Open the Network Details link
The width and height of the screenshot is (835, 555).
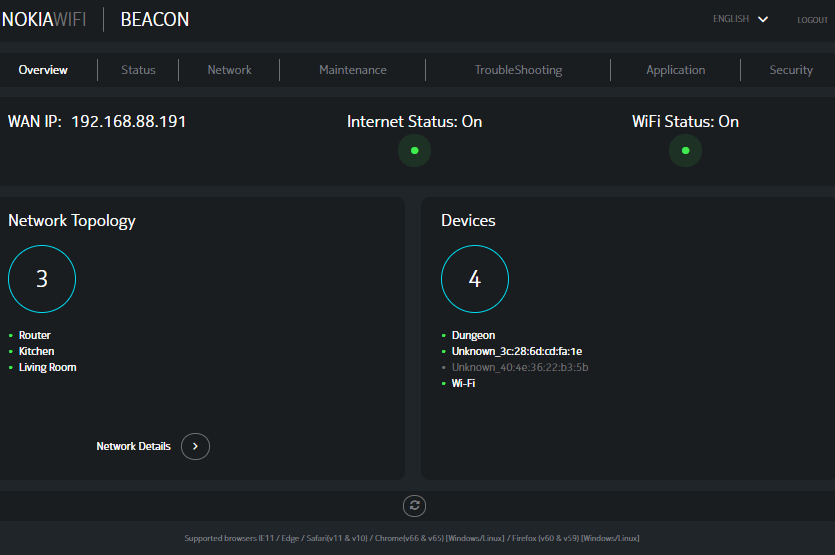[133, 446]
